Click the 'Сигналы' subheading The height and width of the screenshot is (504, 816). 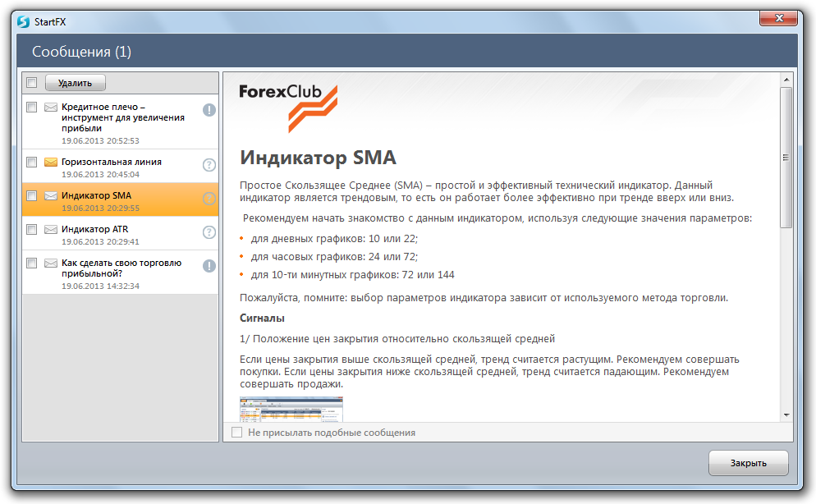coord(262,318)
